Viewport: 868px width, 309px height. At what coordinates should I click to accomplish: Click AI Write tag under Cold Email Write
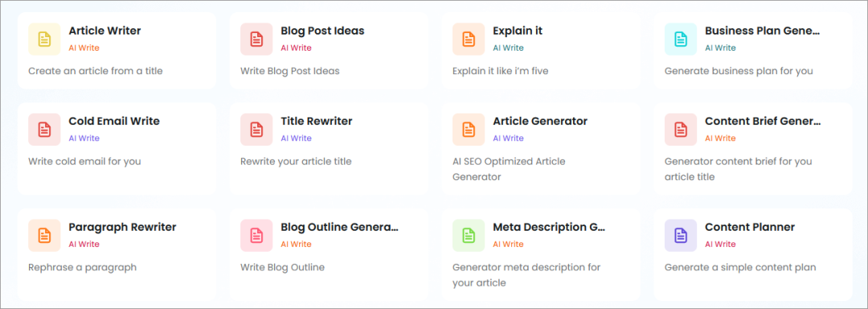pyautogui.click(x=84, y=138)
